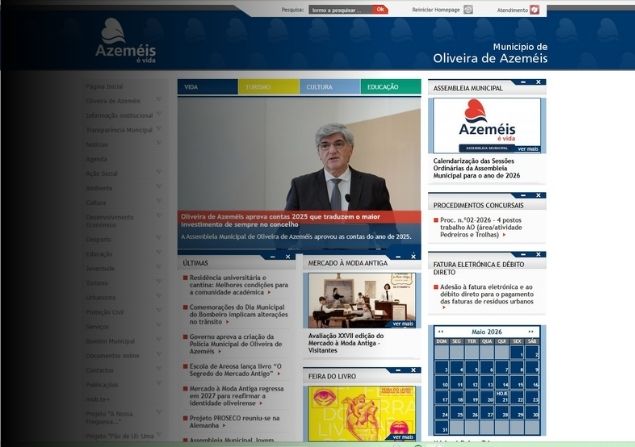Close the Feira do Livro widget
Screen dimensions: 635x447
413,370
